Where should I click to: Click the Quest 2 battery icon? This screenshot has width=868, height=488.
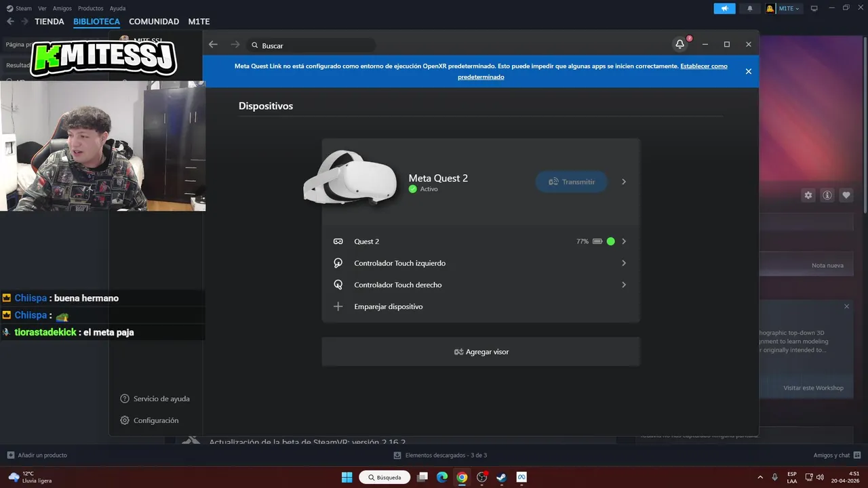tap(597, 241)
